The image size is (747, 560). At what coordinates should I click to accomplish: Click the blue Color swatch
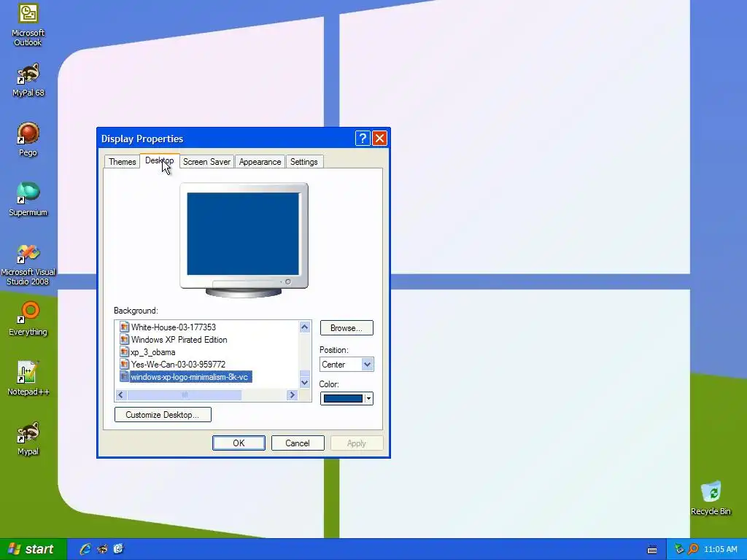point(343,399)
